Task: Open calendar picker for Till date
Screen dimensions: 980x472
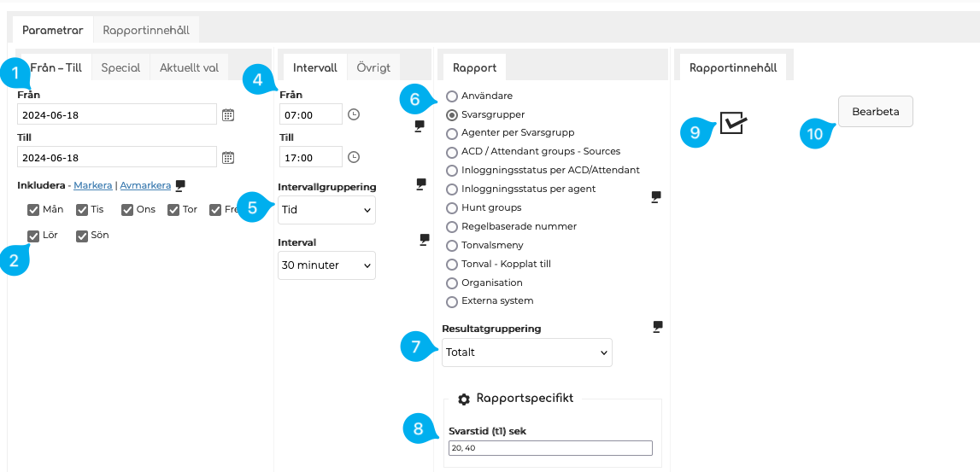Action: [228, 157]
